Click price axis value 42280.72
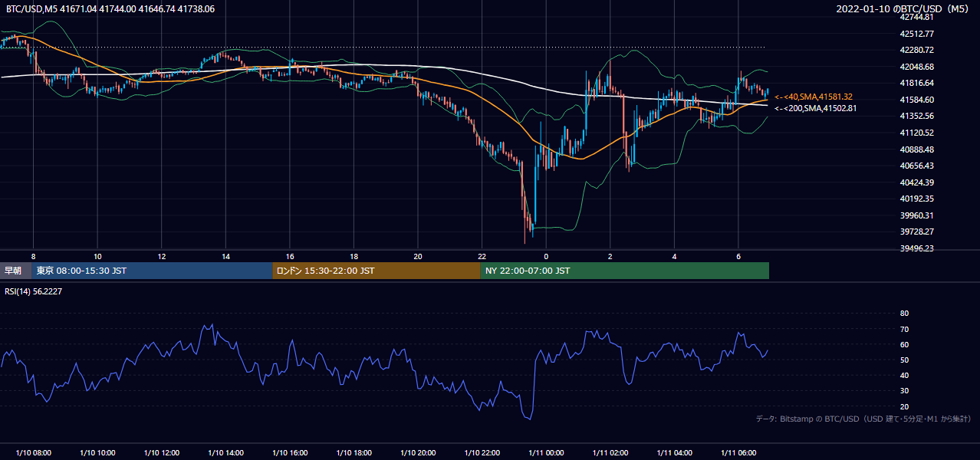Image resolution: width=980 pixels, height=460 pixels. pyautogui.click(x=916, y=50)
